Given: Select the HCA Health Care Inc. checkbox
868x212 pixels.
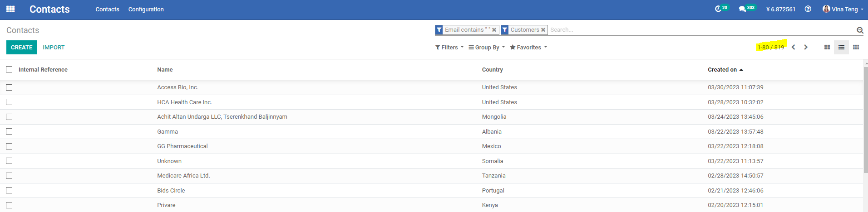Looking at the screenshot, I should [x=9, y=102].
